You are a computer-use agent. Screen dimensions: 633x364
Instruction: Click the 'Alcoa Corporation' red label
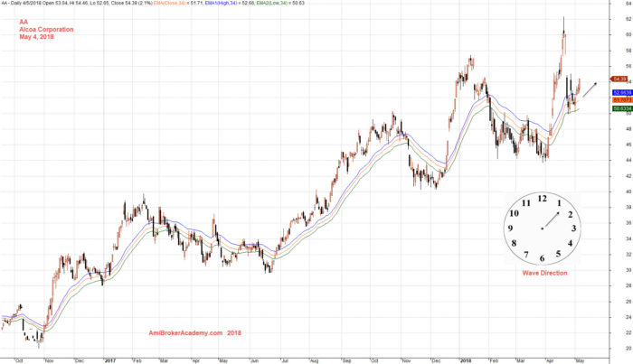click(x=46, y=30)
